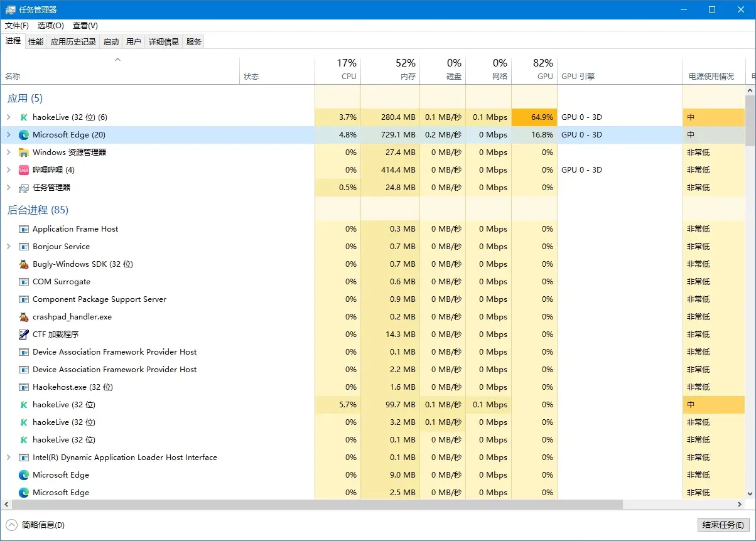Click the 哔哩哔哩 pink app icon
Screen dimensions: 756x541
(x=24, y=170)
